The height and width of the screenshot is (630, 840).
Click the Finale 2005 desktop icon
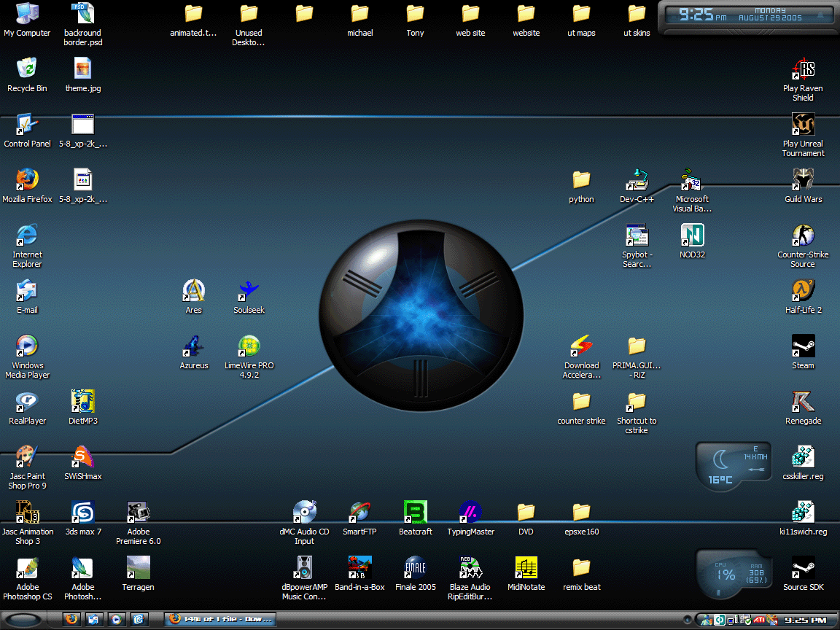pyautogui.click(x=415, y=567)
